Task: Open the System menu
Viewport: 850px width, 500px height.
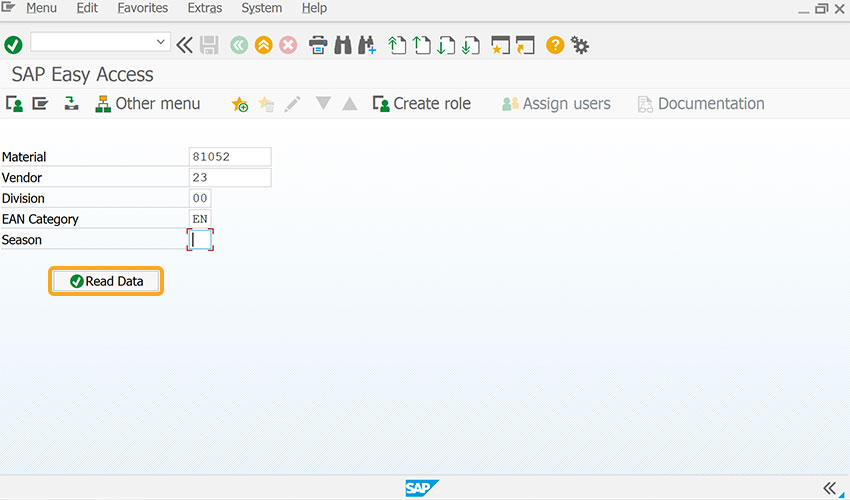Action: [x=261, y=8]
